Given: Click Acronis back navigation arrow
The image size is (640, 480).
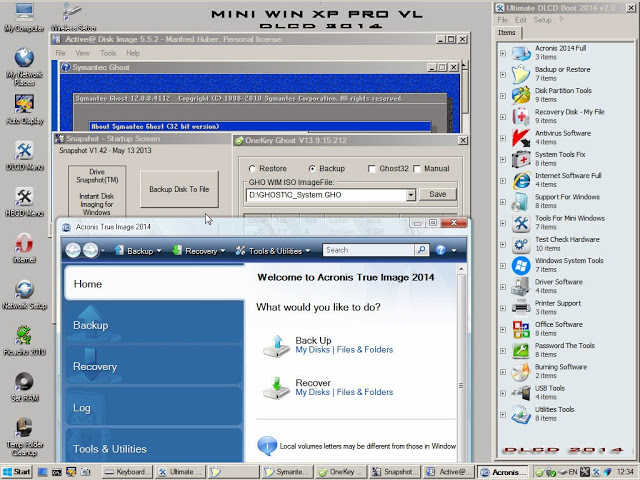Looking at the screenshot, I should (x=73, y=250).
